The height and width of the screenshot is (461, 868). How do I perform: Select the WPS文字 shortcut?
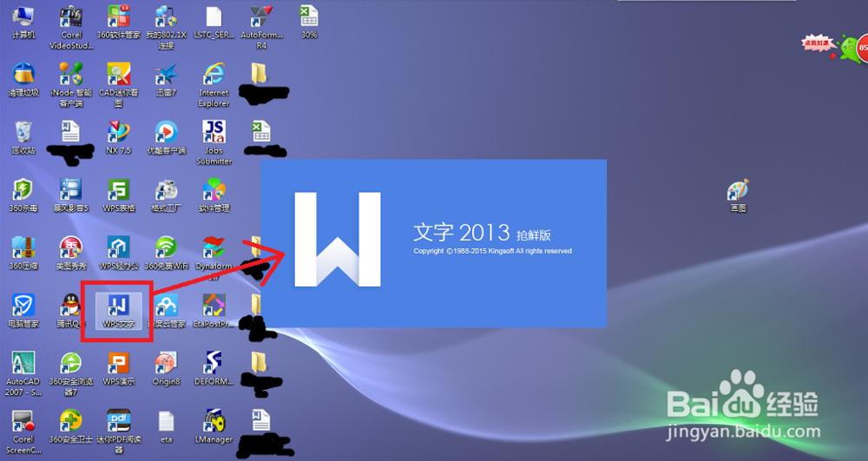click(x=118, y=311)
